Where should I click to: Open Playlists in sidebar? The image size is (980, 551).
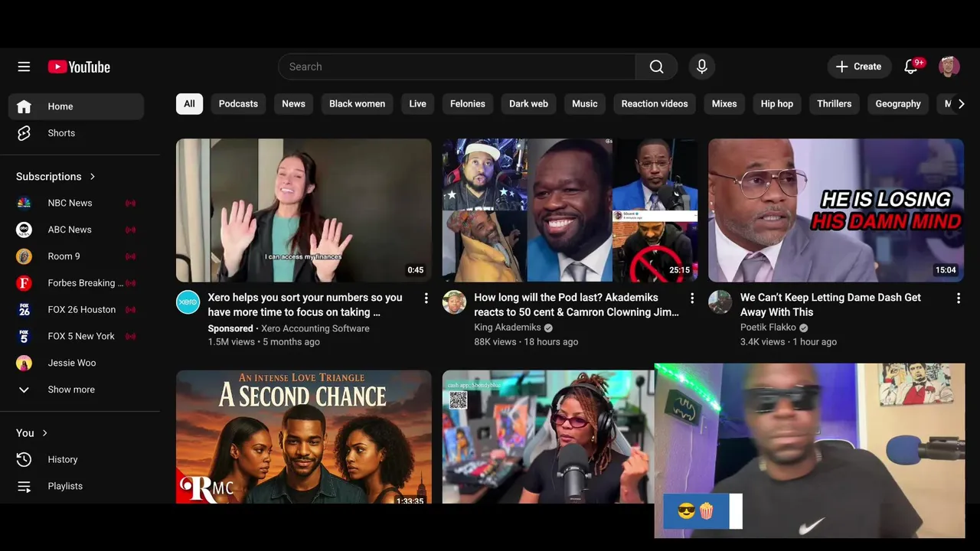76,486
